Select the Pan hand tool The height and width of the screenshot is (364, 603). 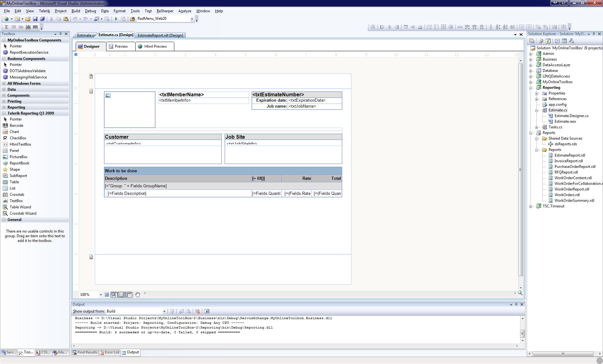138,295
